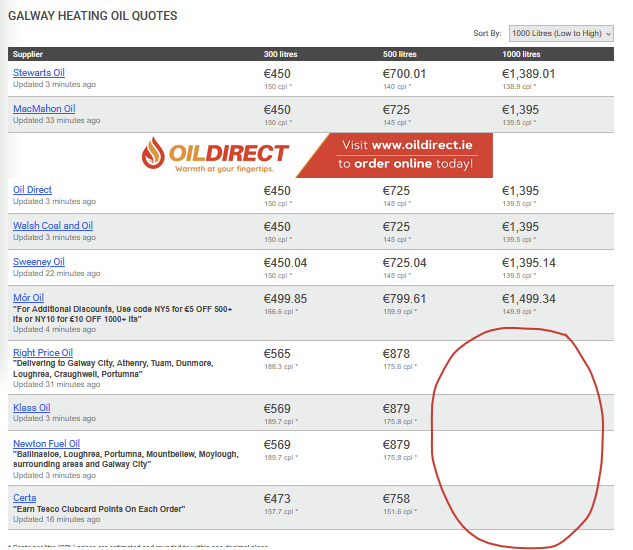Select Newton Fuel Oil €569 price
This screenshot has width=633, height=550.
coord(277,445)
